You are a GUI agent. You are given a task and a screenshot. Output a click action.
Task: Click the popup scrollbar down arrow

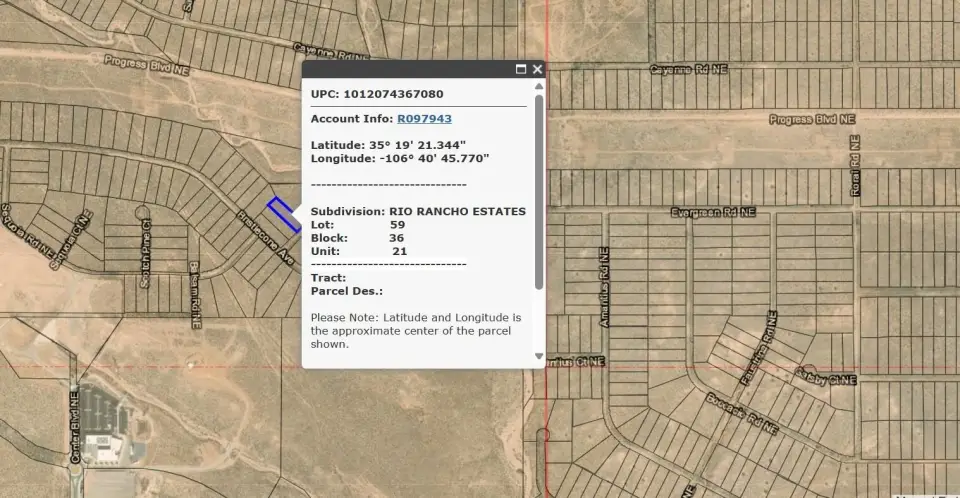coord(539,356)
